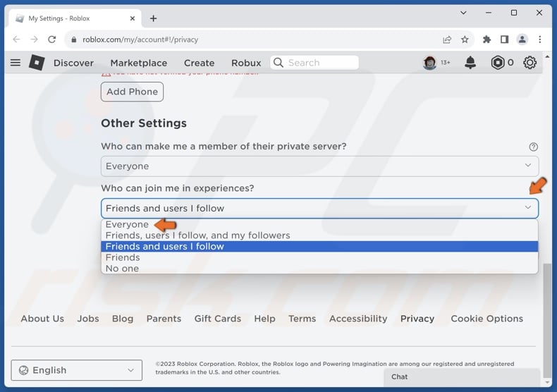Open the Privacy footer link

coord(417,319)
